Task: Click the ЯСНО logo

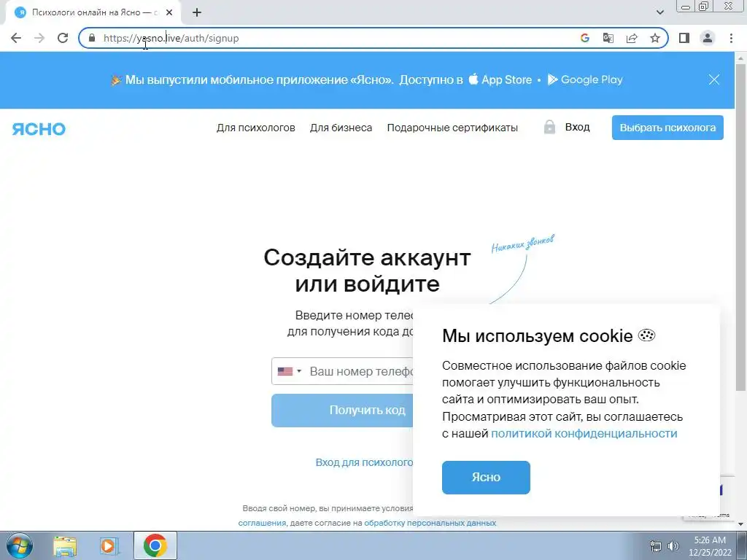Action: pyautogui.click(x=39, y=128)
